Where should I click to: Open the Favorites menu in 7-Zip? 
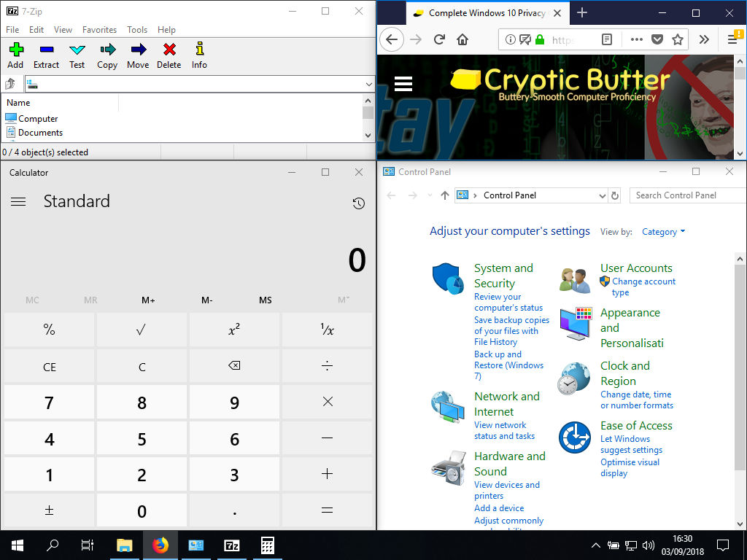[x=99, y=29]
